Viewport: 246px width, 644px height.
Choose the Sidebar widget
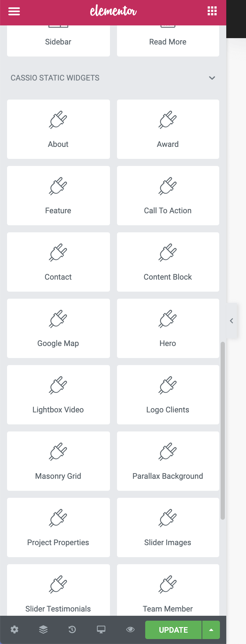pyautogui.click(x=58, y=41)
